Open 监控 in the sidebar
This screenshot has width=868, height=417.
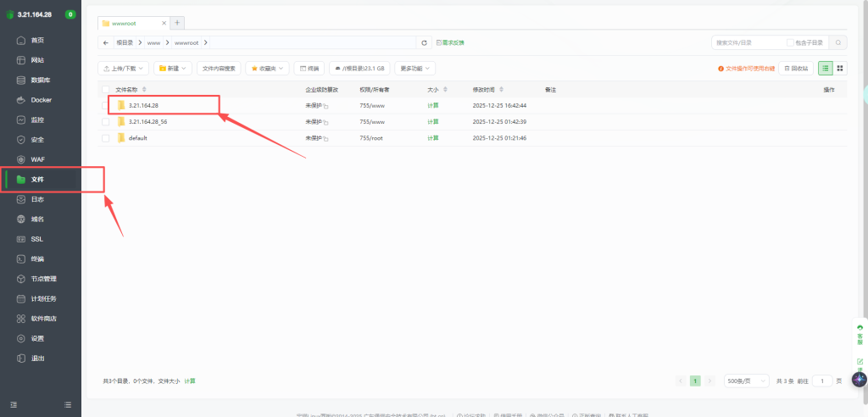coord(37,120)
